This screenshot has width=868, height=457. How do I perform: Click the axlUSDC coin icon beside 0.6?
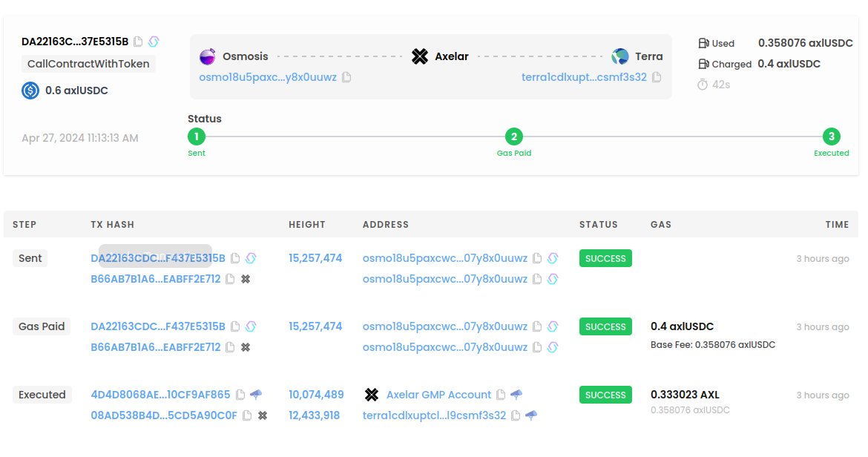point(30,91)
